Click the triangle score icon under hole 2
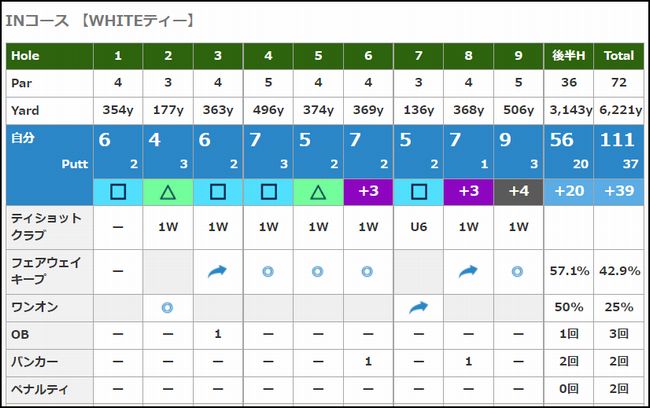Screen dimensions: 650x408 [x=168, y=192]
